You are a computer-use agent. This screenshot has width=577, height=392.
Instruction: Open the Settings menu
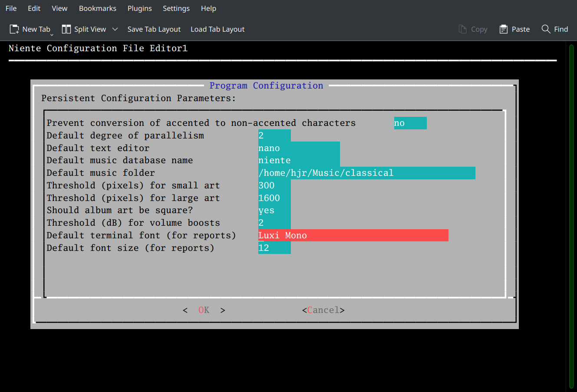pos(176,8)
